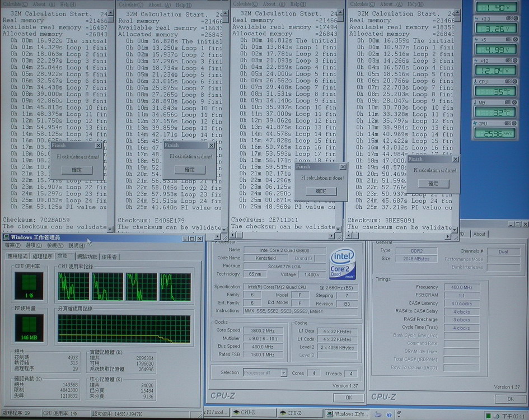The height and width of the screenshot is (420, 529).
Task: Close the Finish dialog in third SuperPI window
Action: (x=343, y=166)
